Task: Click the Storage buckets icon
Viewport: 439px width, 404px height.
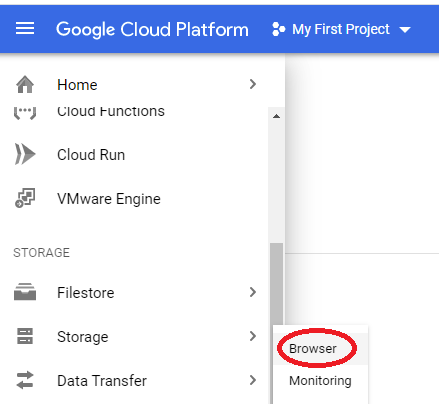Action: 25,336
